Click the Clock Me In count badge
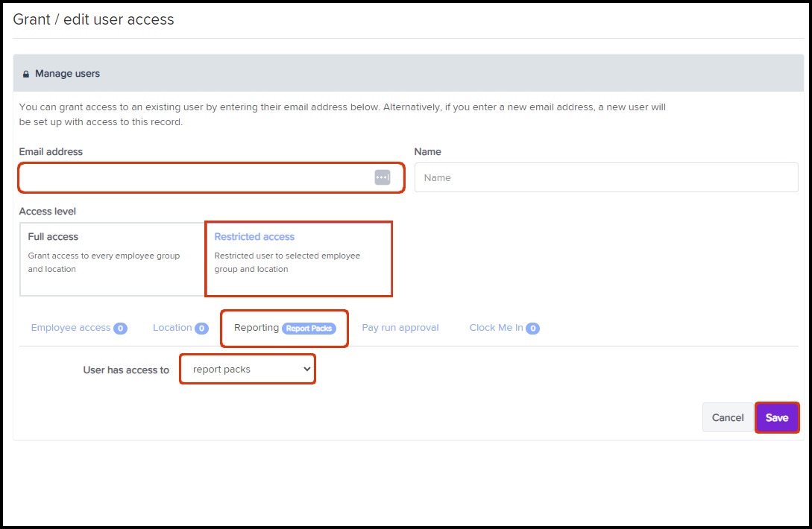The height and width of the screenshot is (529, 812). tap(533, 329)
